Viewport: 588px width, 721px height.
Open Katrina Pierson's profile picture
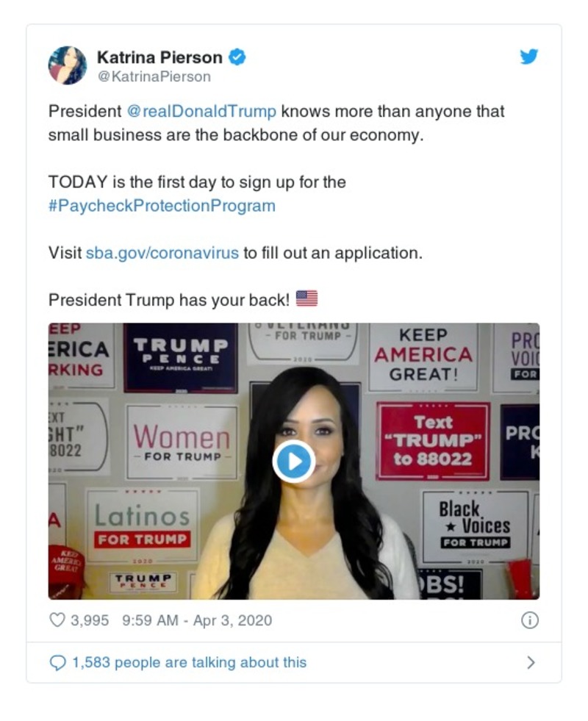pos(67,62)
